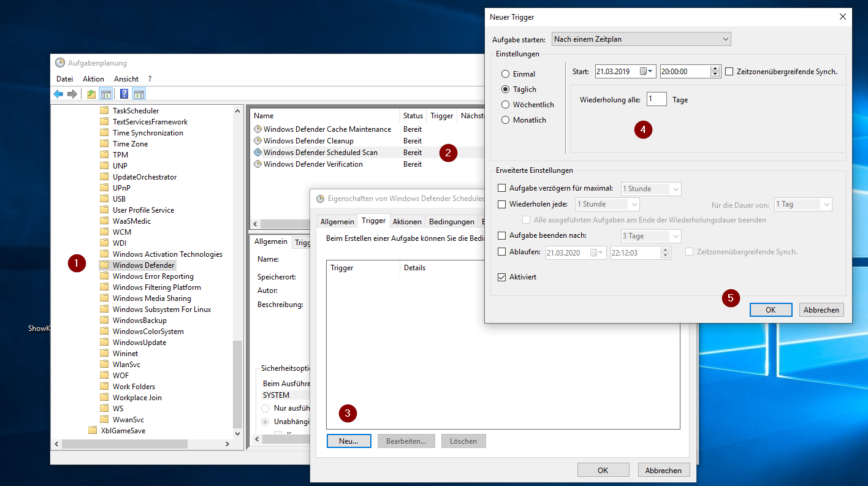
Task: Check the Ablaufen checkbox
Action: tap(502, 251)
